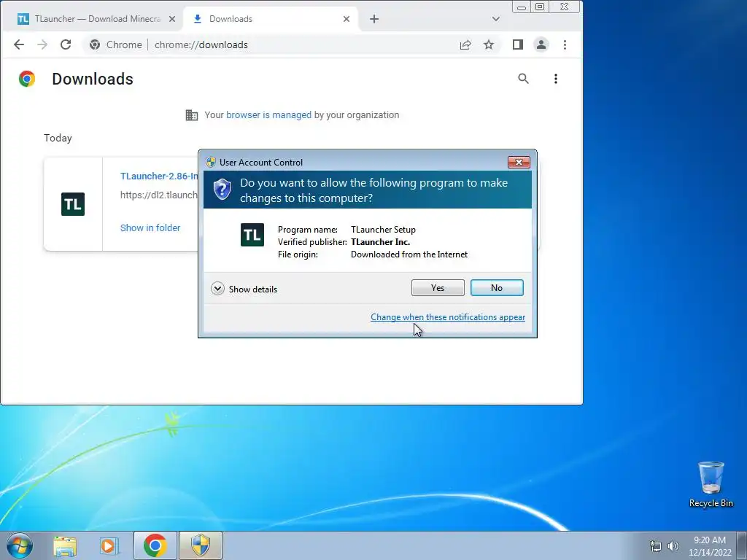Image resolution: width=747 pixels, height=560 pixels.
Task: Bookmark this page with star icon
Action: 489,44
